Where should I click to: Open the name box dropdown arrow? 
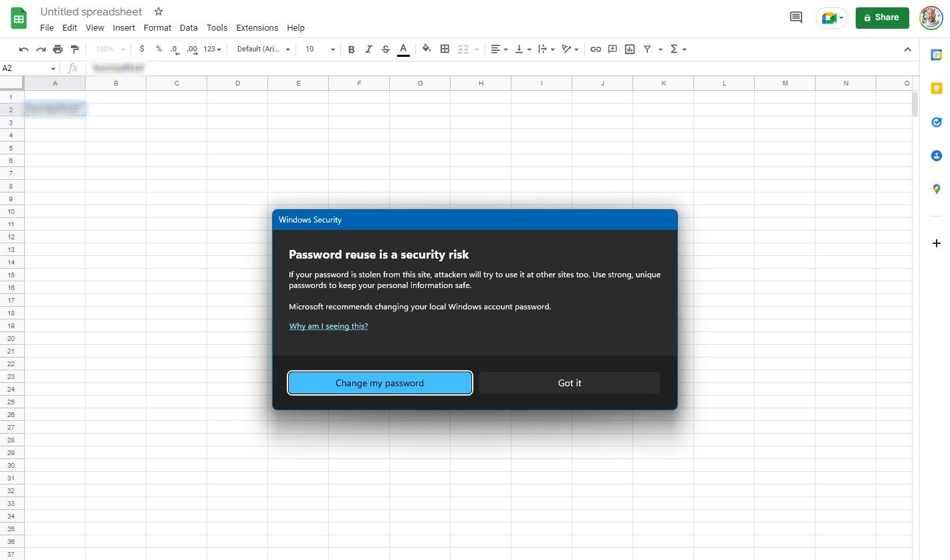[53, 69]
